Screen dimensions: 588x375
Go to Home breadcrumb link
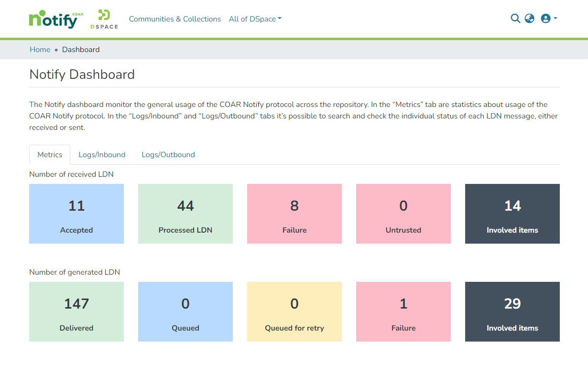pyautogui.click(x=40, y=50)
